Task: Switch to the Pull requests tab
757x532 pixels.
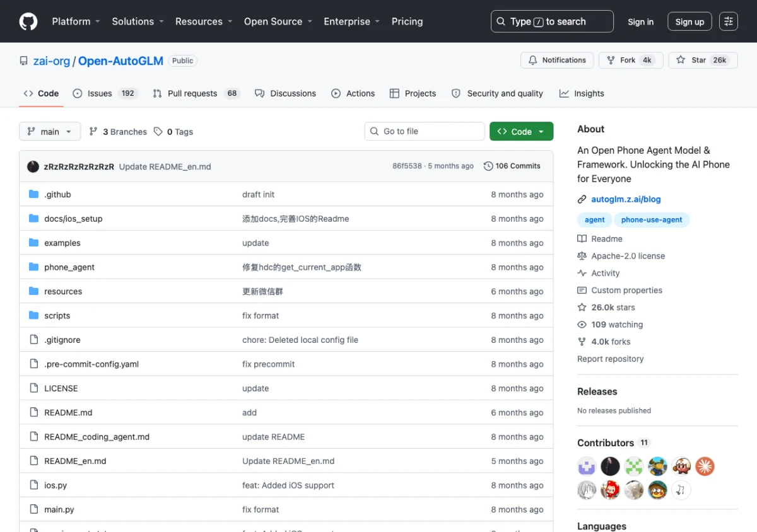Action: click(x=196, y=93)
